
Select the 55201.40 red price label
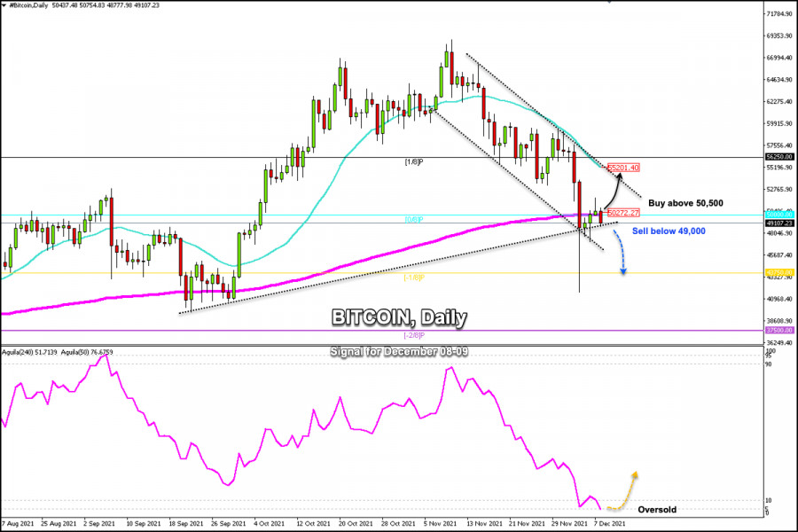[x=623, y=168]
